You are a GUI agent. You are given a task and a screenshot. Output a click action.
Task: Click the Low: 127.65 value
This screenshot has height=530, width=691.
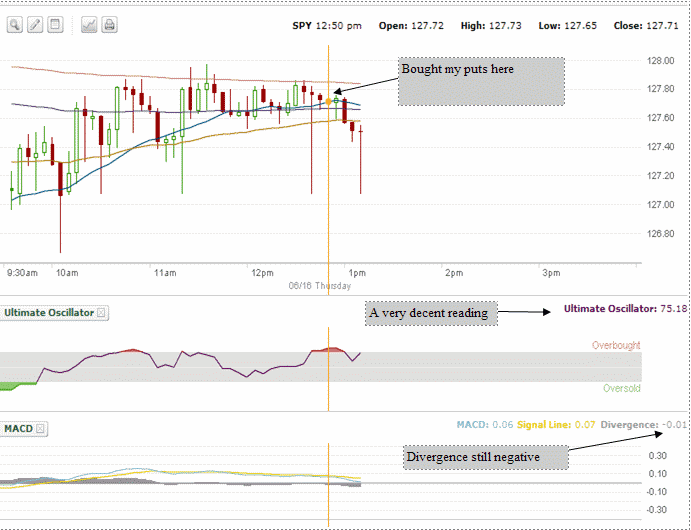point(568,26)
